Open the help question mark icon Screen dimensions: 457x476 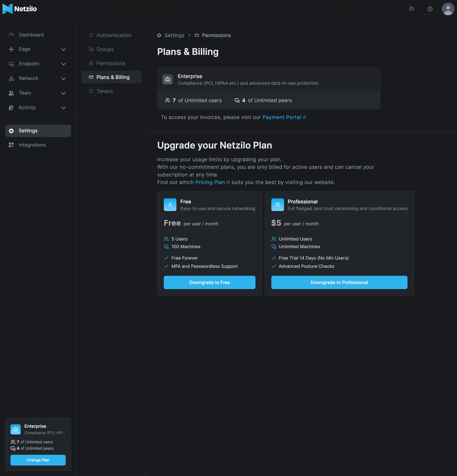pos(430,9)
